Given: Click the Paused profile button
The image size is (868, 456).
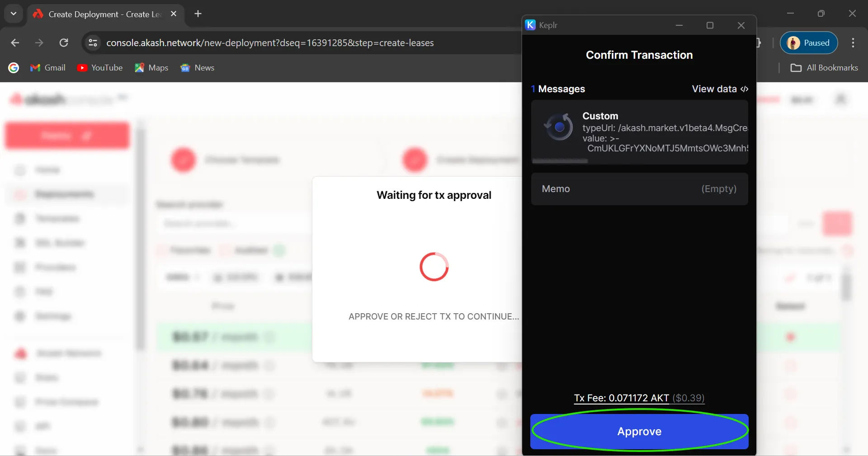Looking at the screenshot, I should coord(808,43).
